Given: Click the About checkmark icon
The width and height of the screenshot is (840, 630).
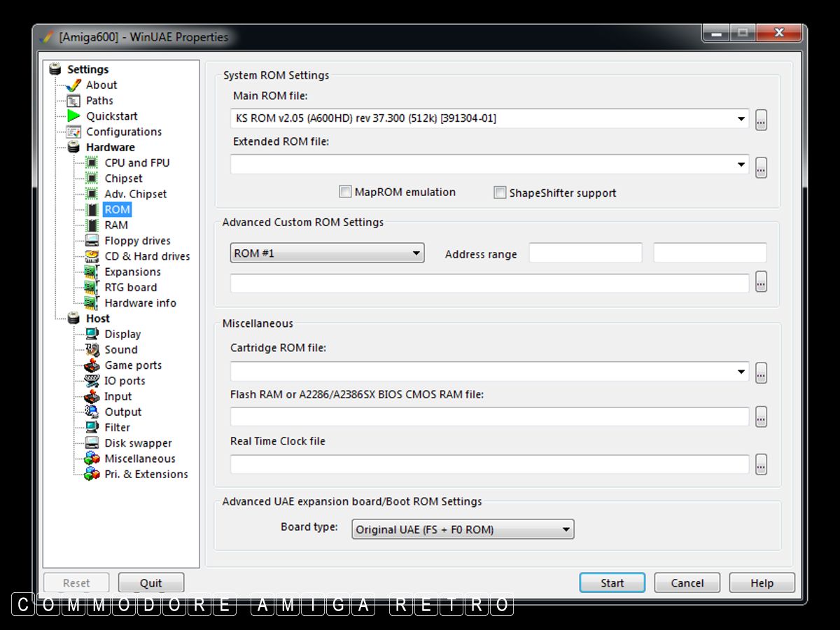Looking at the screenshot, I should point(73,85).
